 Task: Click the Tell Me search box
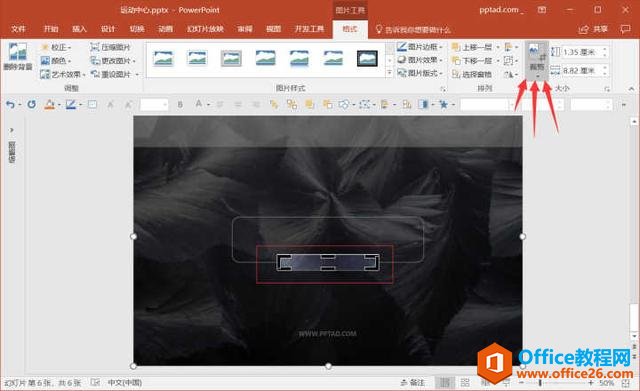coord(413,29)
